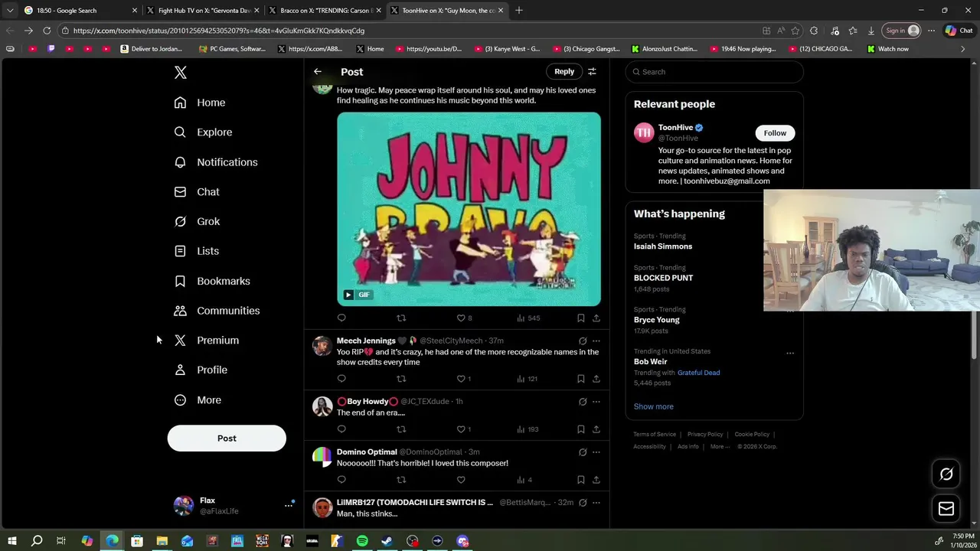Click the Search input field on X

pyautogui.click(x=714, y=72)
